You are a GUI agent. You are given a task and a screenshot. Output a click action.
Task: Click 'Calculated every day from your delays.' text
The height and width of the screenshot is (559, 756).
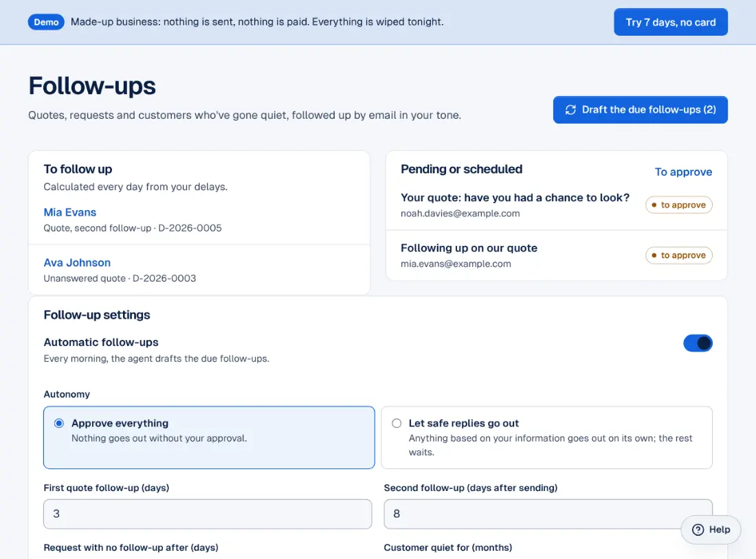click(x=135, y=187)
